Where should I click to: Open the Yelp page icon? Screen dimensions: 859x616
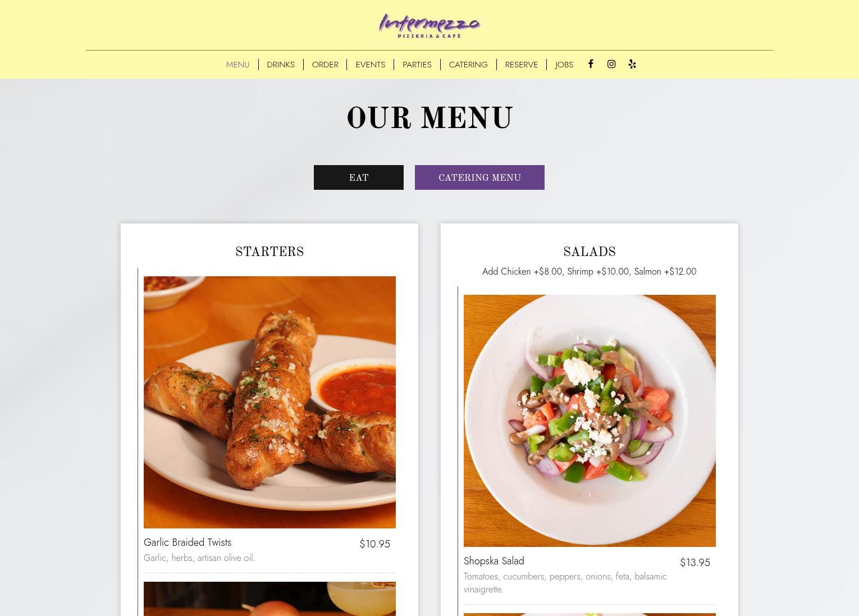(x=632, y=64)
